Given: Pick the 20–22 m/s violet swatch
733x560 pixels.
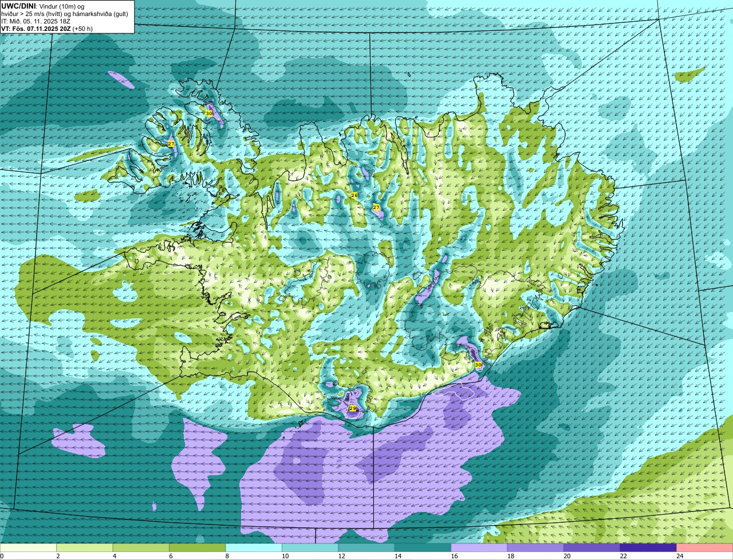Looking at the screenshot, I should click(592, 547).
